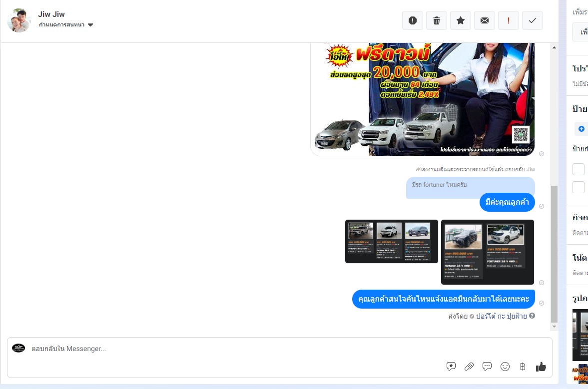The width and height of the screenshot is (588, 389).
Task: Click sender name ปอร์โต้ กะ ปุยฝ้าย
Action: point(502,316)
